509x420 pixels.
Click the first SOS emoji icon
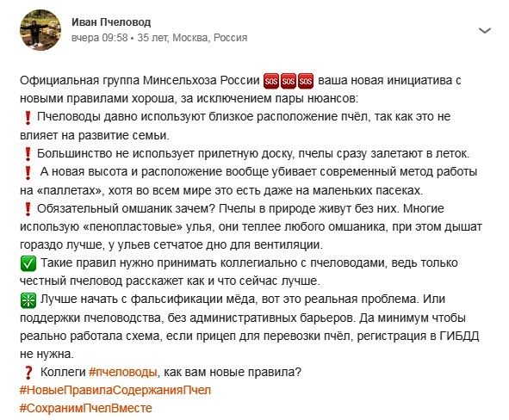pyautogui.click(x=271, y=81)
